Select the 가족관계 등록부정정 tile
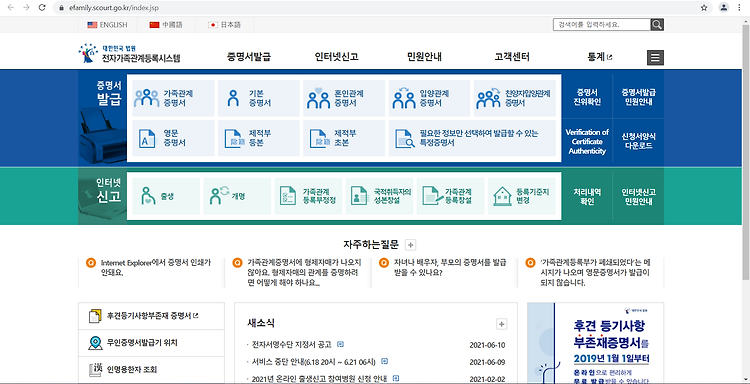Viewport: 750px width, 384px height. click(309, 196)
